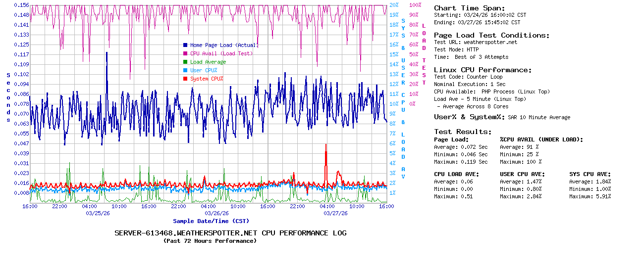This screenshot has width=644, height=272.
Task: Select the CPU Avail (Load Test) legend label
Action: click(x=221, y=53)
